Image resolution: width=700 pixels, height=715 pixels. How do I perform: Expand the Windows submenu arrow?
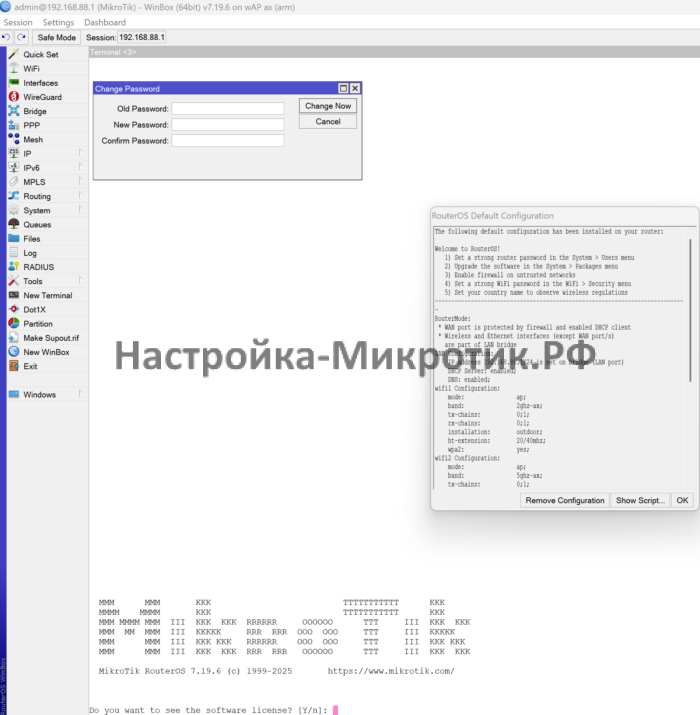tap(81, 393)
